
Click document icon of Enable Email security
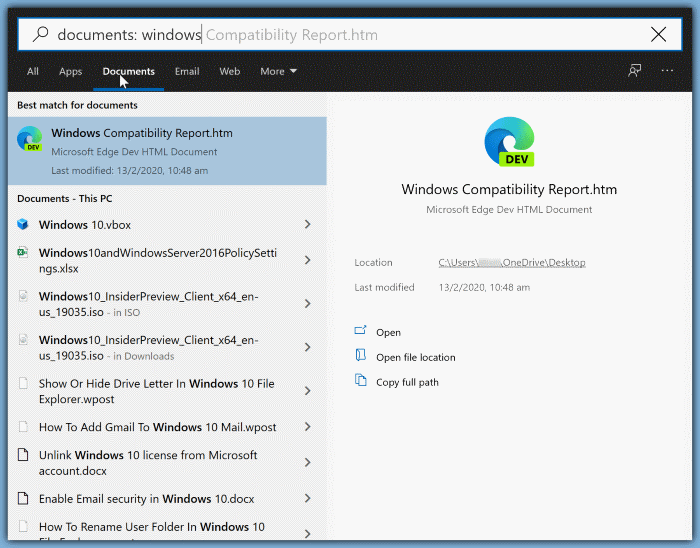point(23,498)
